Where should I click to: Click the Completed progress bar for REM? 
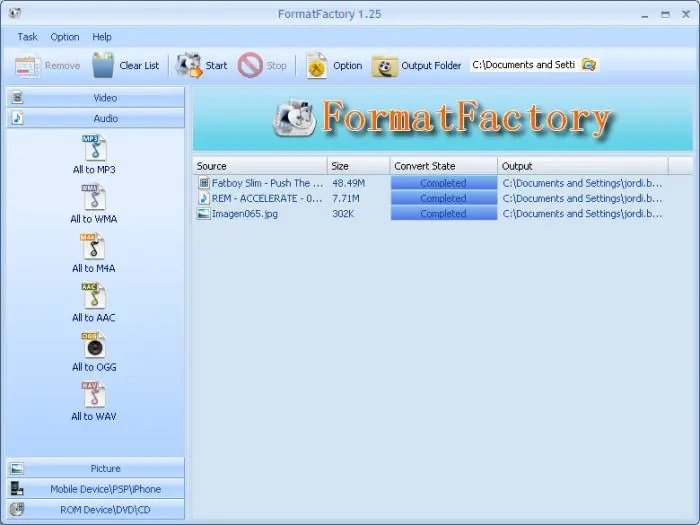[x=444, y=198]
